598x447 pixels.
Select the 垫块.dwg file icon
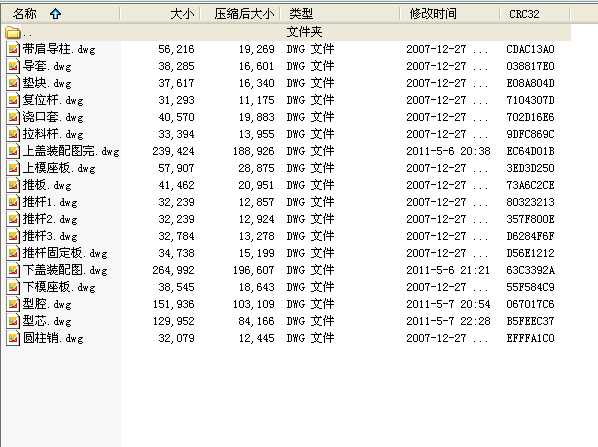click(x=13, y=84)
